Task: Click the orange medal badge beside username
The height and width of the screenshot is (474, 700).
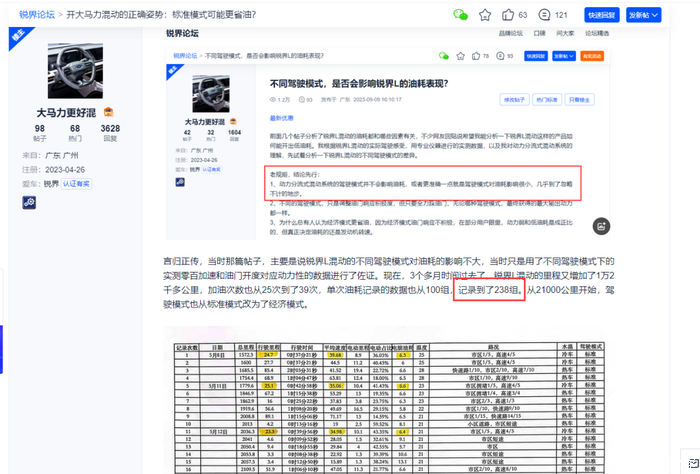Action: [x=108, y=113]
